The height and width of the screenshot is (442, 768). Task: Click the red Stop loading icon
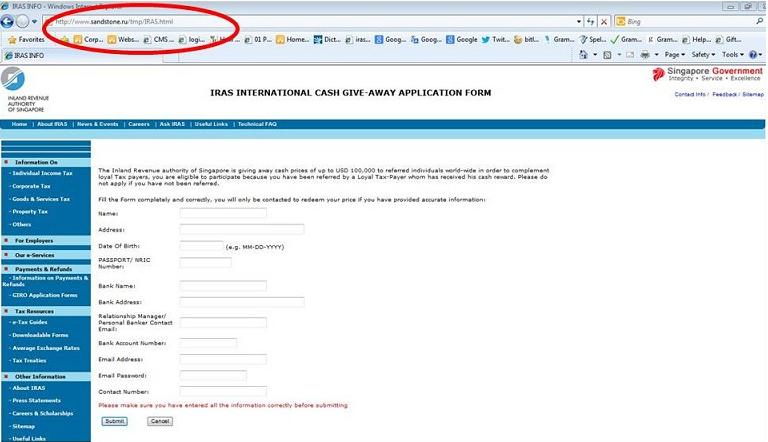[604, 22]
